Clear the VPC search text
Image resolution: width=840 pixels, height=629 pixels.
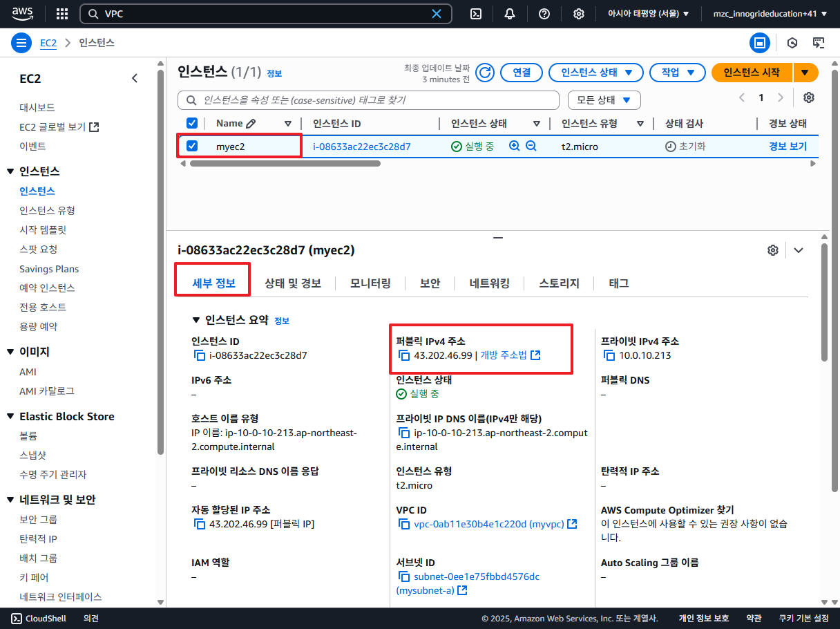(437, 14)
